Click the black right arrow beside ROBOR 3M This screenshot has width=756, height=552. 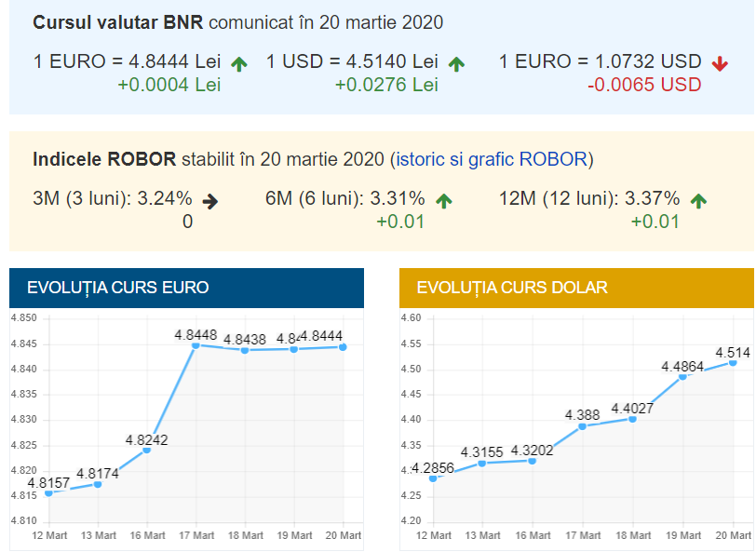pyautogui.click(x=210, y=200)
